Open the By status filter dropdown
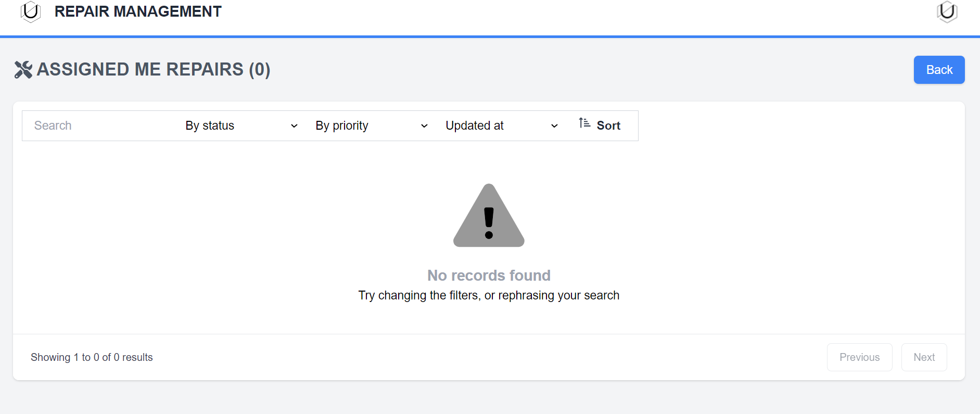This screenshot has width=980, height=414. [239, 126]
